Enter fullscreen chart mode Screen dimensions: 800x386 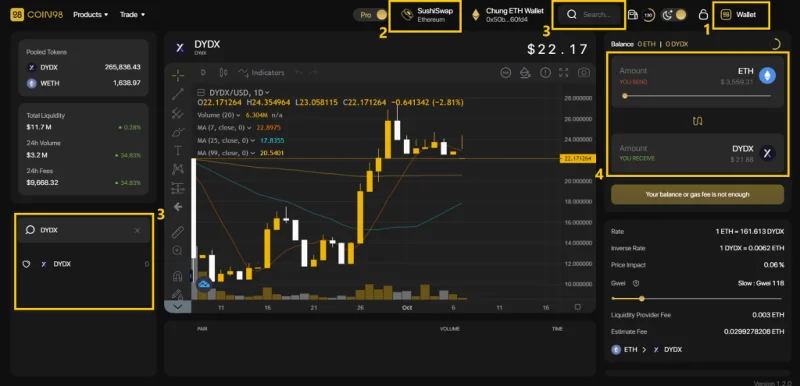[564, 73]
